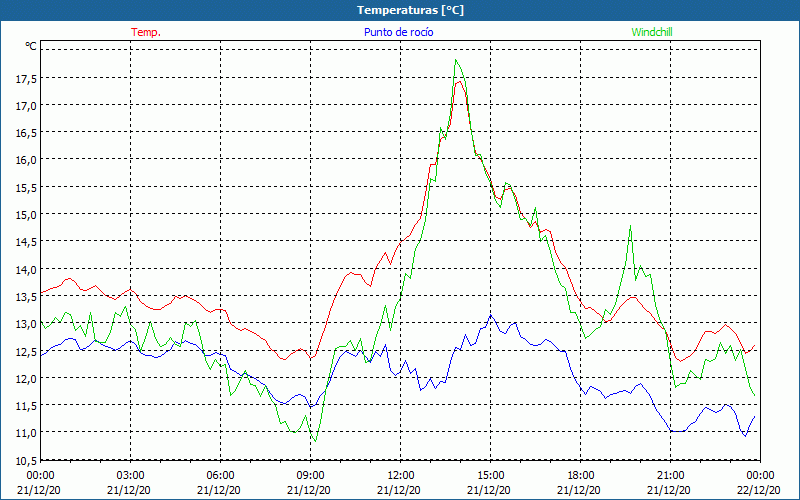Screen dimensions: 800x500
Task: Click the 17,0 y-axis value
Action: click(x=27, y=106)
